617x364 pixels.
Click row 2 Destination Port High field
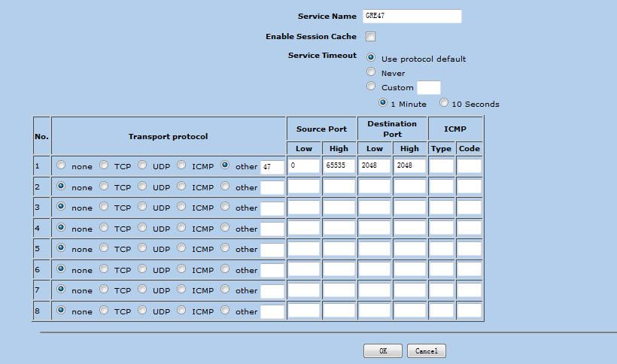[x=409, y=187]
